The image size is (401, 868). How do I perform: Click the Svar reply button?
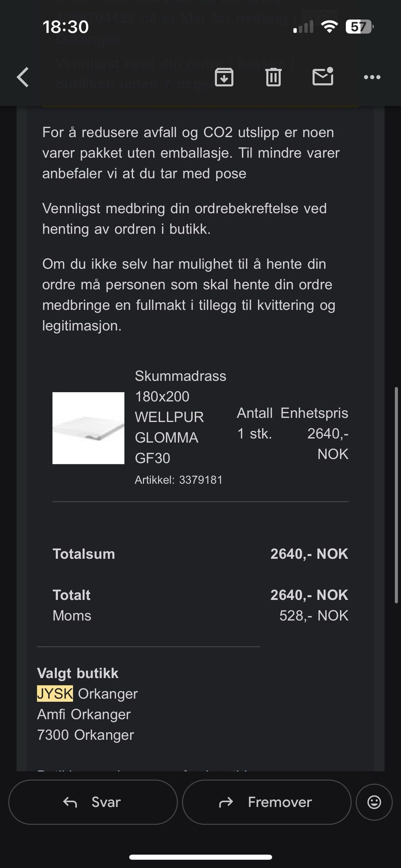(x=93, y=802)
